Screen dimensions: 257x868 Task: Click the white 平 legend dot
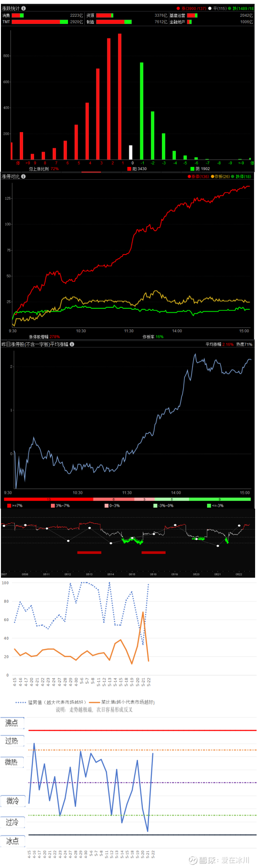coord(209,8)
